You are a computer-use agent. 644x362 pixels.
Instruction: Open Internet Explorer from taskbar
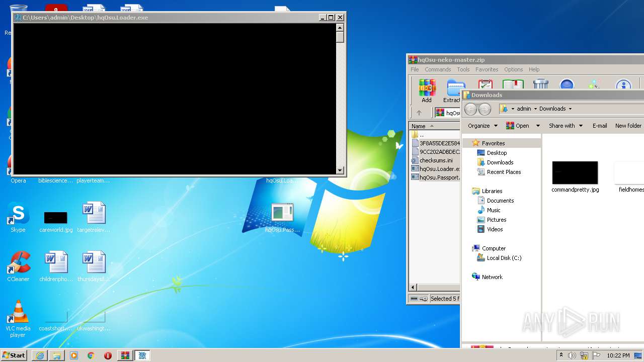coord(40,355)
